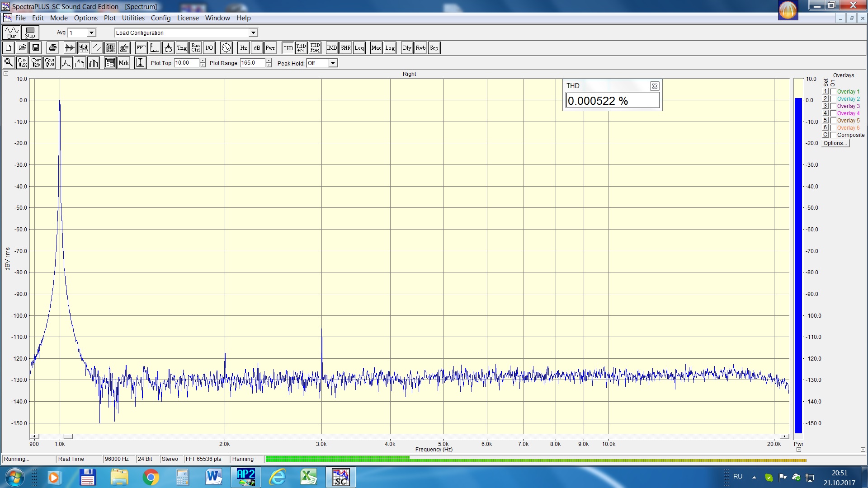Enable Overlay 4 checkbox
The image size is (868, 488).
(x=833, y=113)
